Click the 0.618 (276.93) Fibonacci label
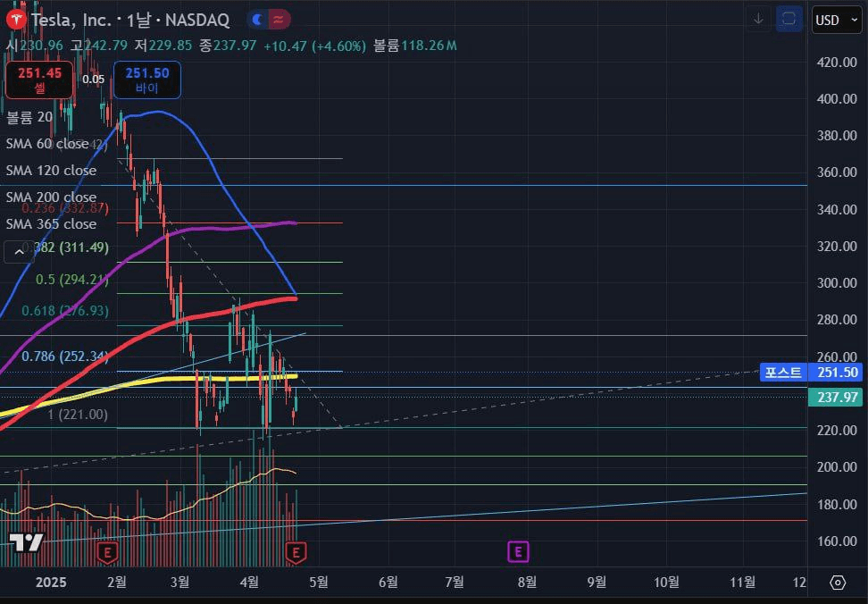868x604 pixels. tap(65, 311)
